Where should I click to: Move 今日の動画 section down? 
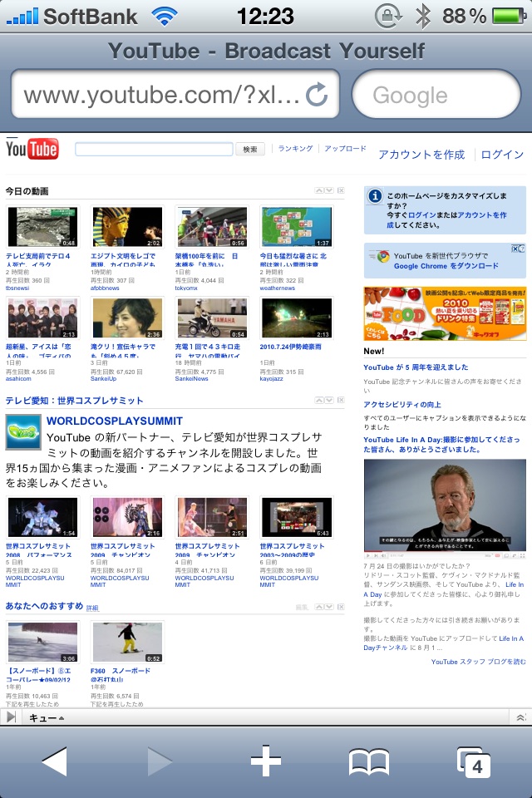tap(329, 190)
